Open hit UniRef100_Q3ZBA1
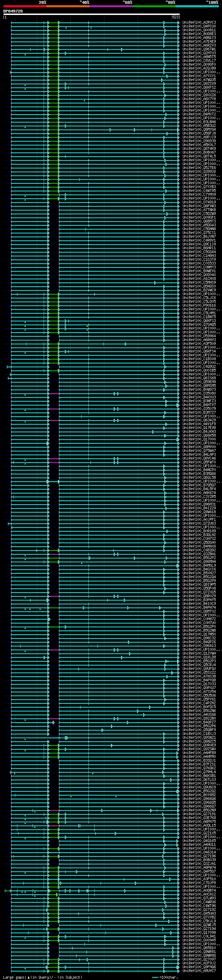The width and height of the screenshot is (222, 980). 199,554
